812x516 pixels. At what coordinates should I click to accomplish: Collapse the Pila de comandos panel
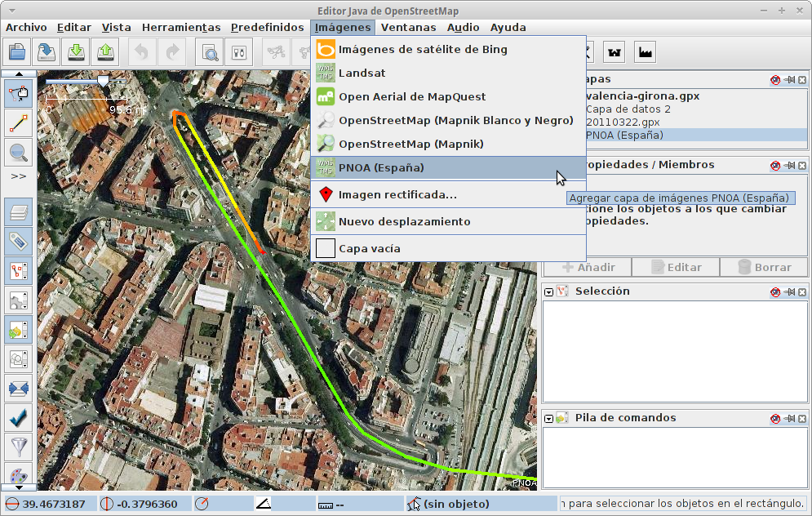point(549,418)
